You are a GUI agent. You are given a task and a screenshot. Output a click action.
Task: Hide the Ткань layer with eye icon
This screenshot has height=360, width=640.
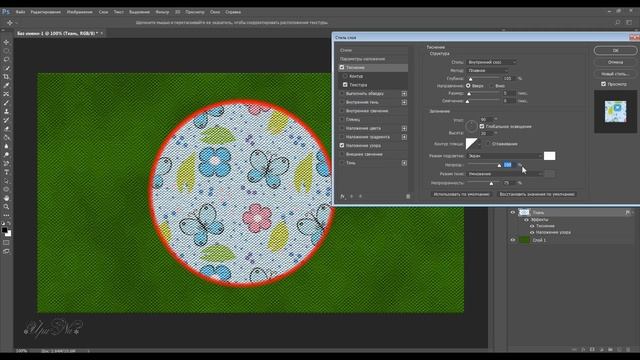[x=513, y=212]
